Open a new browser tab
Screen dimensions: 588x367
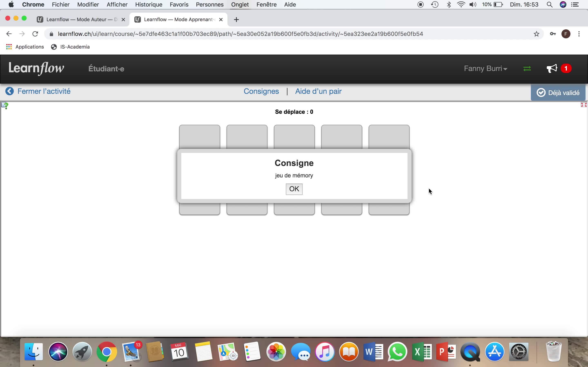[236, 20]
